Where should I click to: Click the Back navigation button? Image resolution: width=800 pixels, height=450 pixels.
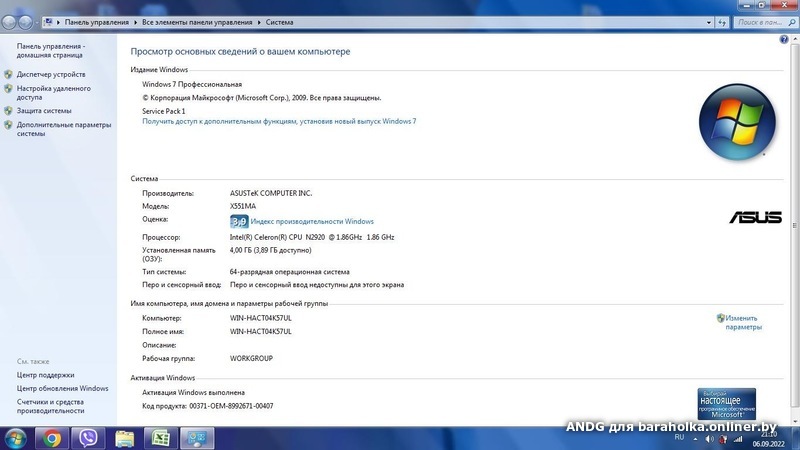[x=9, y=22]
